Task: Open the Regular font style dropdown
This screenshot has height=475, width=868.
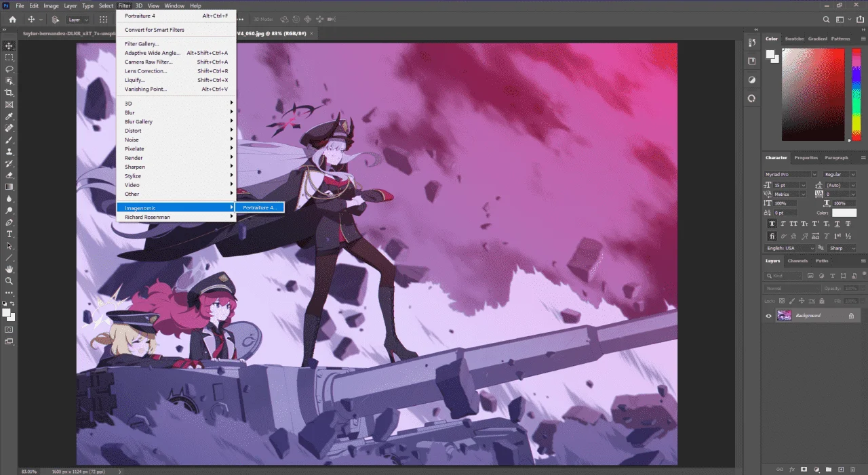Action: point(840,175)
